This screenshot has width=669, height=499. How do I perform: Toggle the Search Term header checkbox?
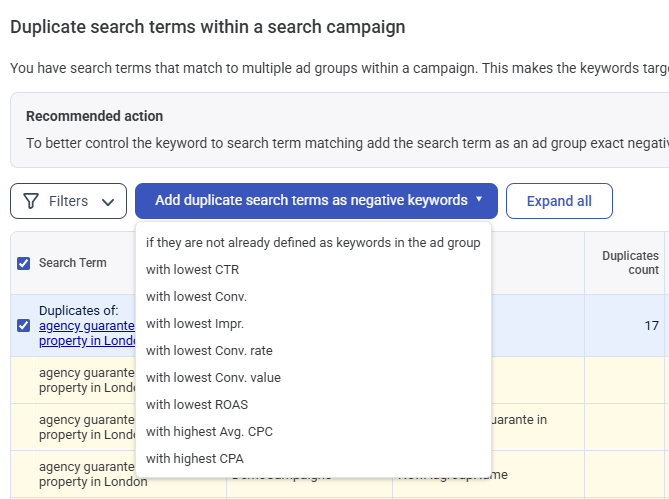point(24,263)
